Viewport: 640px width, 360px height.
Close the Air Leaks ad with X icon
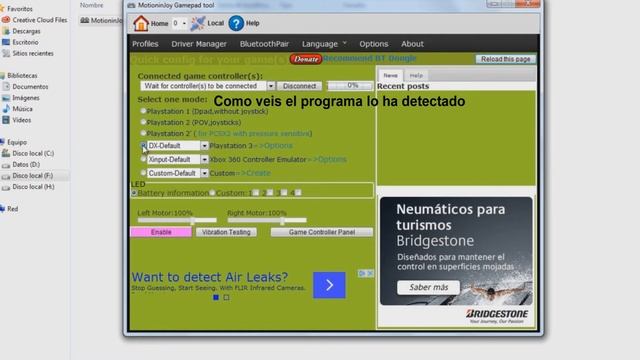[370, 273]
